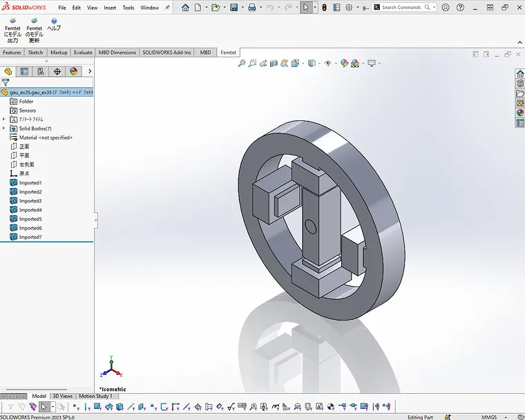Switch to the Evaluate tab
Screen dimensions: 525x420
[83, 52]
